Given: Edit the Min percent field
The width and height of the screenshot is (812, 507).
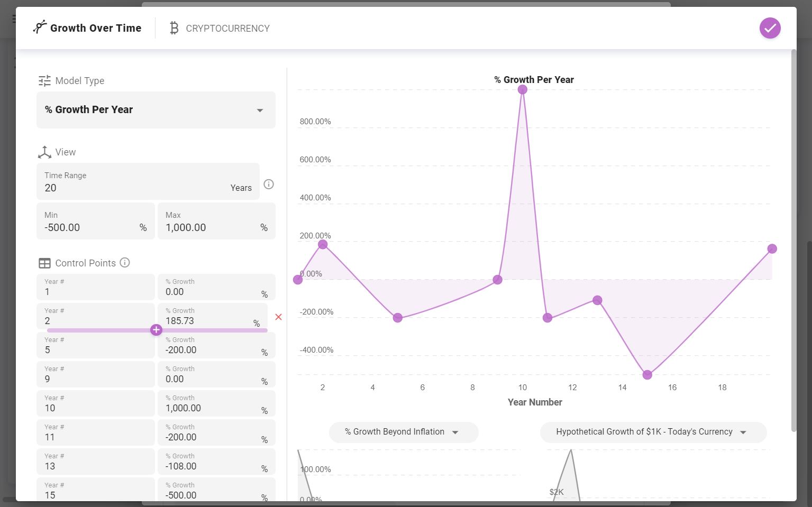Looking at the screenshot, I should point(90,227).
